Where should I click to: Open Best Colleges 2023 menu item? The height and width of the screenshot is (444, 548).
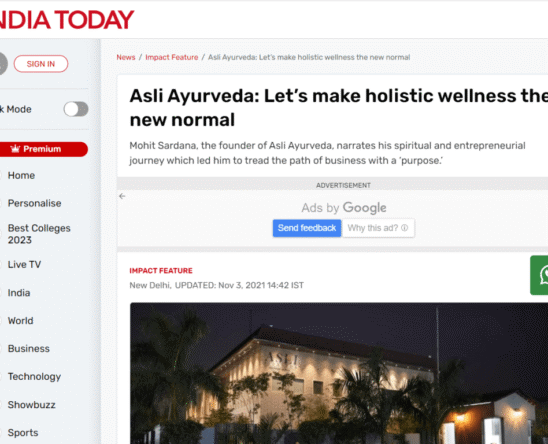[39, 234]
